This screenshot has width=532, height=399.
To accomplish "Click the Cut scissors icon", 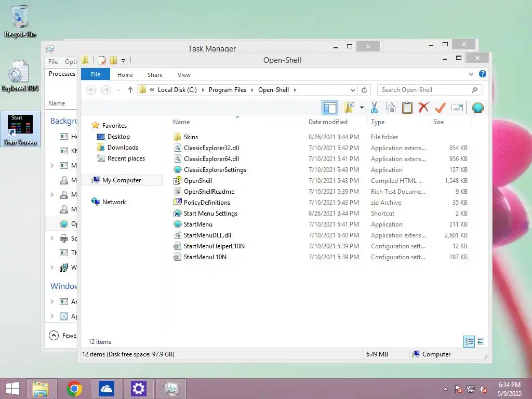I will click(x=374, y=108).
